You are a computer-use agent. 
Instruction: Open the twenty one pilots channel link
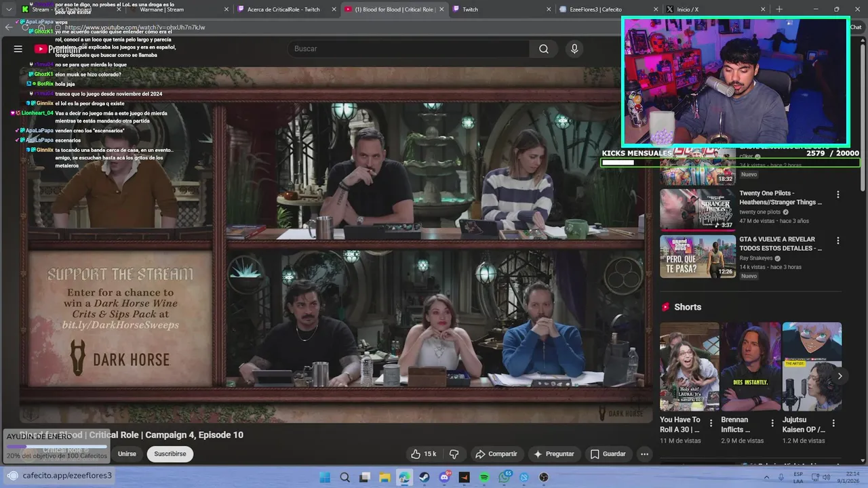point(760,212)
